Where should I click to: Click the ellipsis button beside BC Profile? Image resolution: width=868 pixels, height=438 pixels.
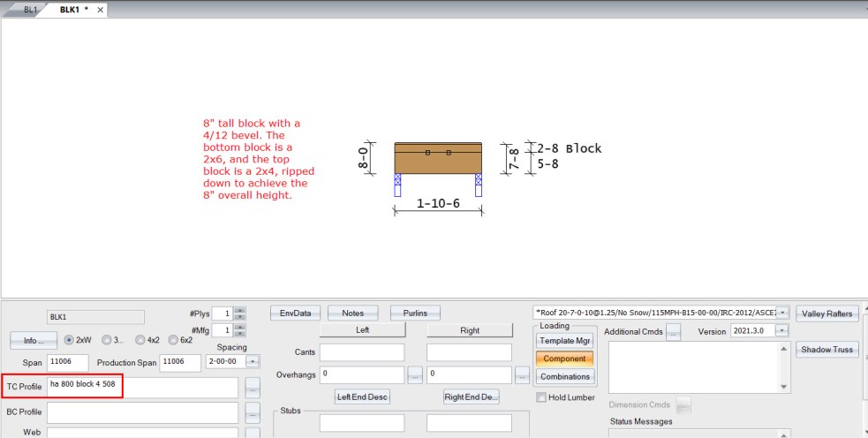tap(253, 412)
